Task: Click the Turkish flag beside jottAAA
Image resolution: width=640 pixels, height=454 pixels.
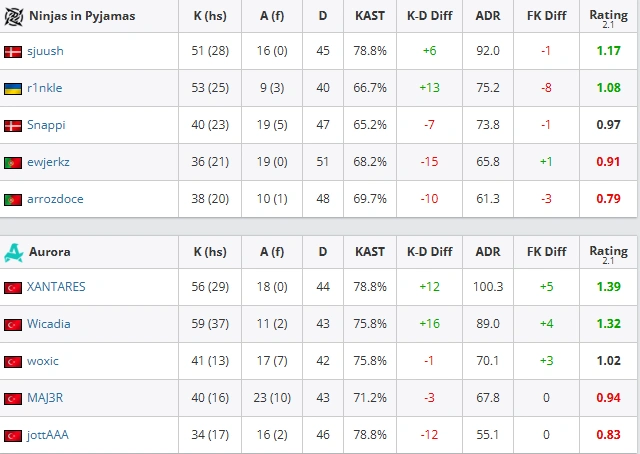Action: (x=13, y=436)
